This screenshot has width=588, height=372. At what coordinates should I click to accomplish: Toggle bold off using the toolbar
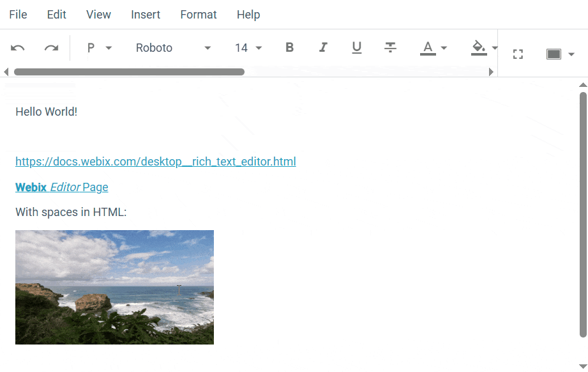(x=289, y=47)
